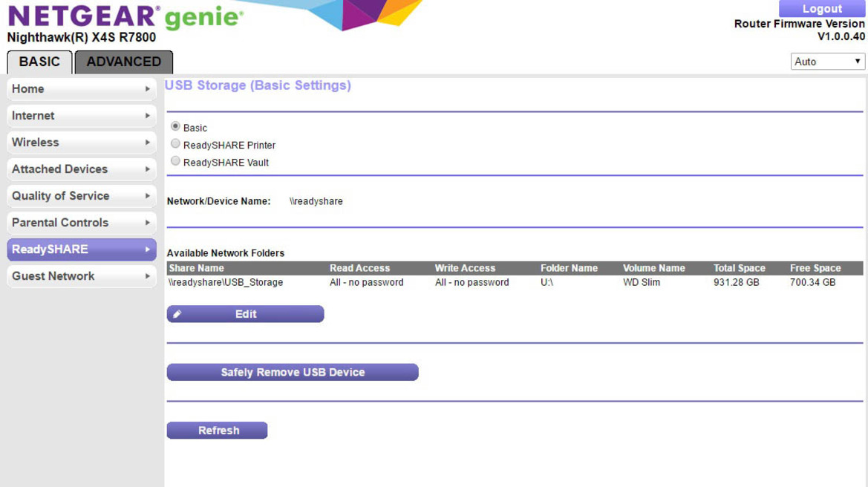This screenshot has width=868, height=487.
Task: Open the Auto language dropdown
Action: point(828,62)
